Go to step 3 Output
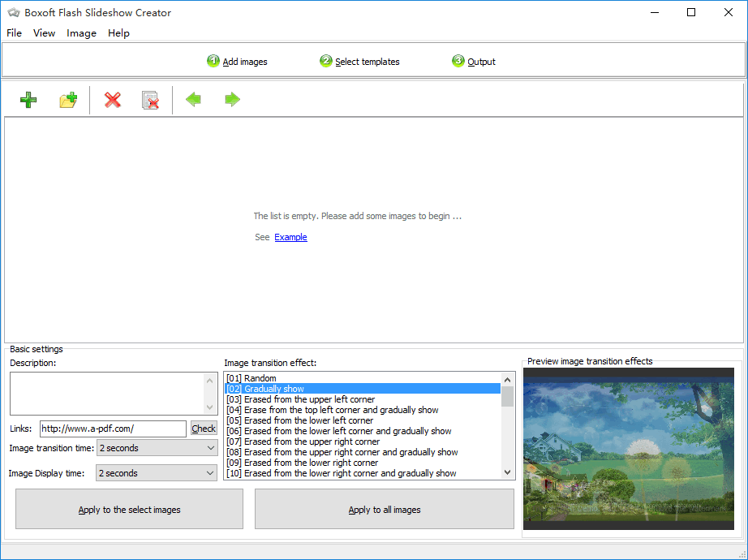The height and width of the screenshot is (560, 748). (x=473, y=62)
